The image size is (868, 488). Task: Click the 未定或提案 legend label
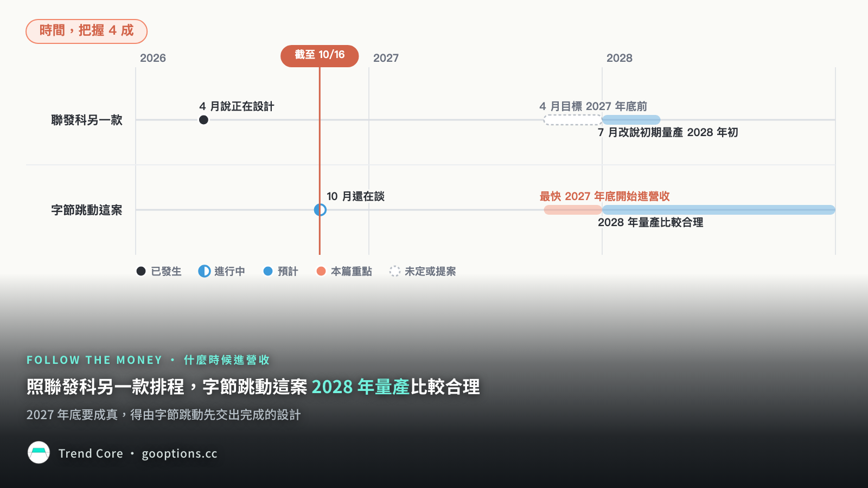click(430, 271)
